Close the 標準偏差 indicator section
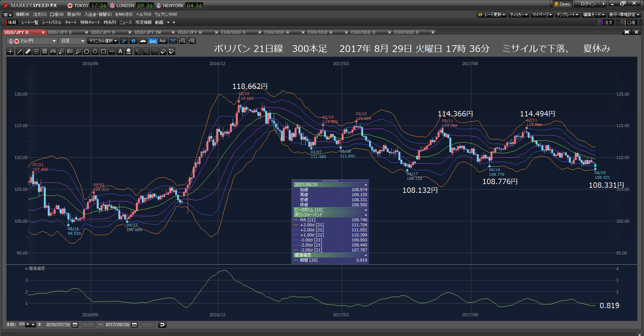 tap(365, 255)
